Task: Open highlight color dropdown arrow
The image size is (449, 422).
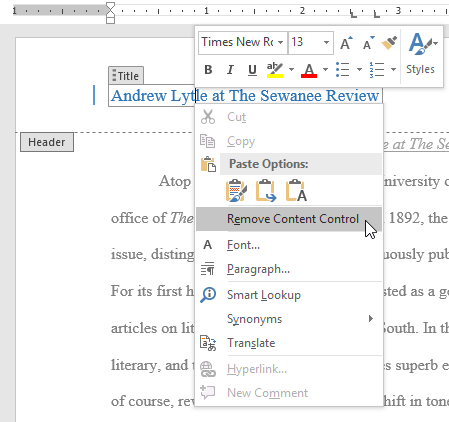Action: coord(291,70)
